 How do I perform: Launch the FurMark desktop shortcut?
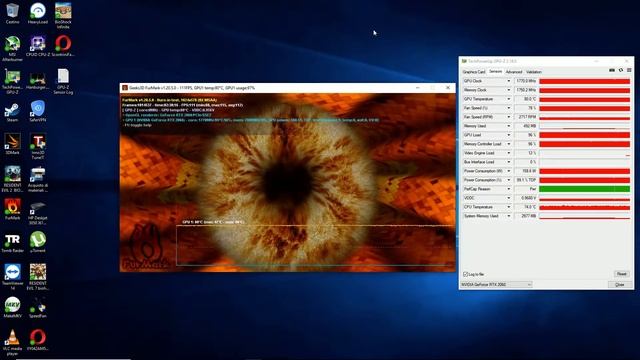pyautogui.click(x=12, y=209)
